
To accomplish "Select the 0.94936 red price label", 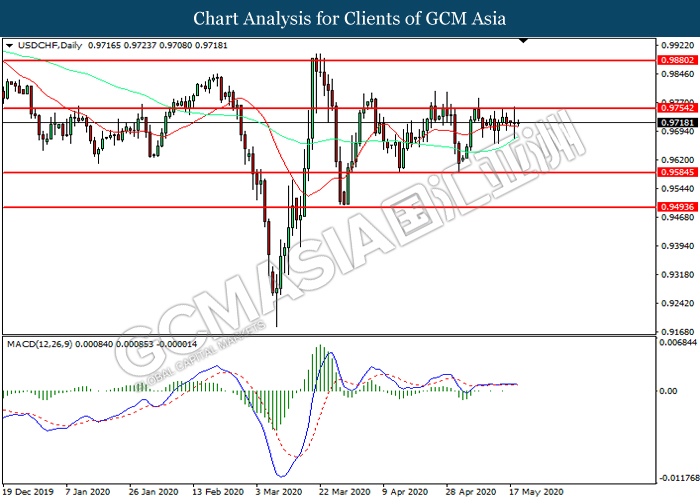I will click(677, 207).
